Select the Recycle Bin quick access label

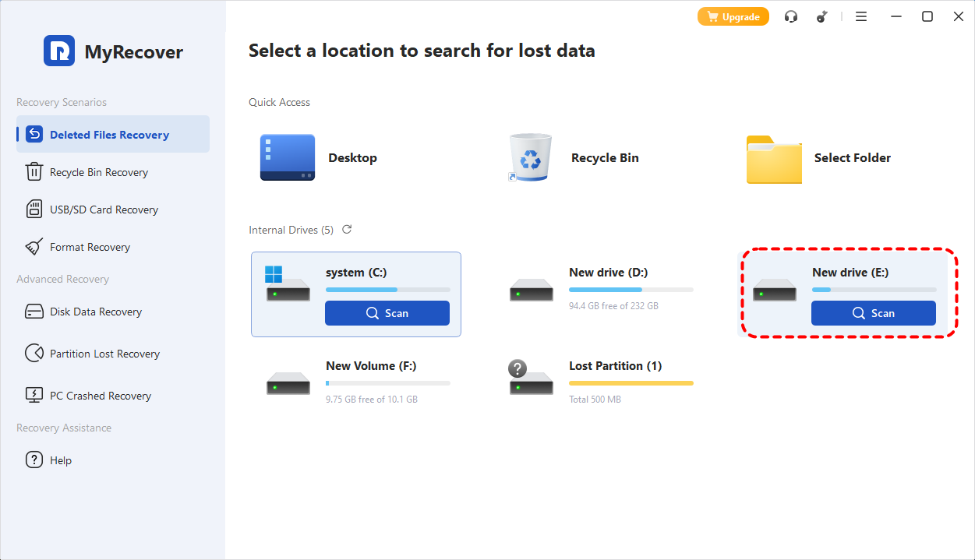tap(605, 157)
